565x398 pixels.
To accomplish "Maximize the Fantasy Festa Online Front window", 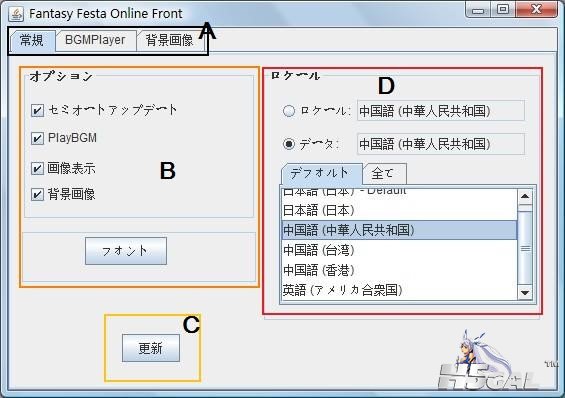I will 503,9.
